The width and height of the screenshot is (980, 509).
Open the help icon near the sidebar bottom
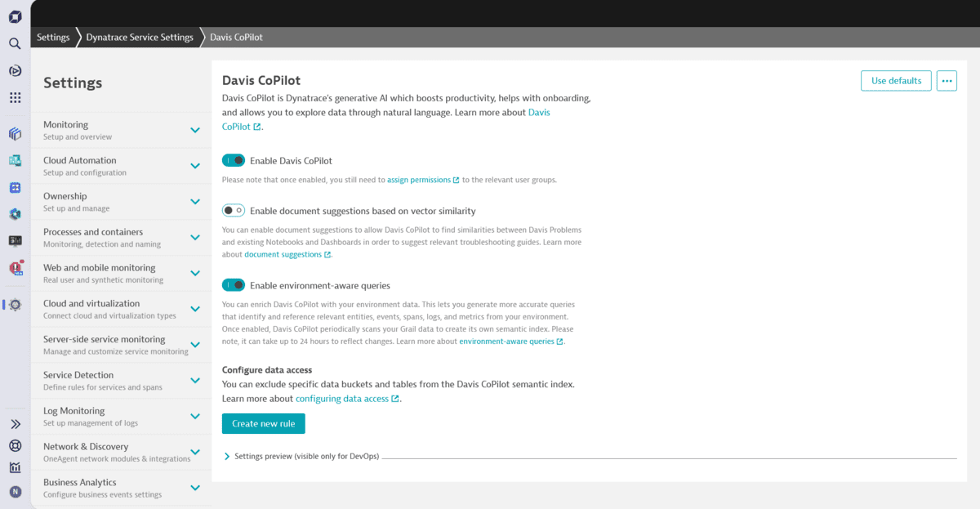pyautogui.click(x=14, y=445)
